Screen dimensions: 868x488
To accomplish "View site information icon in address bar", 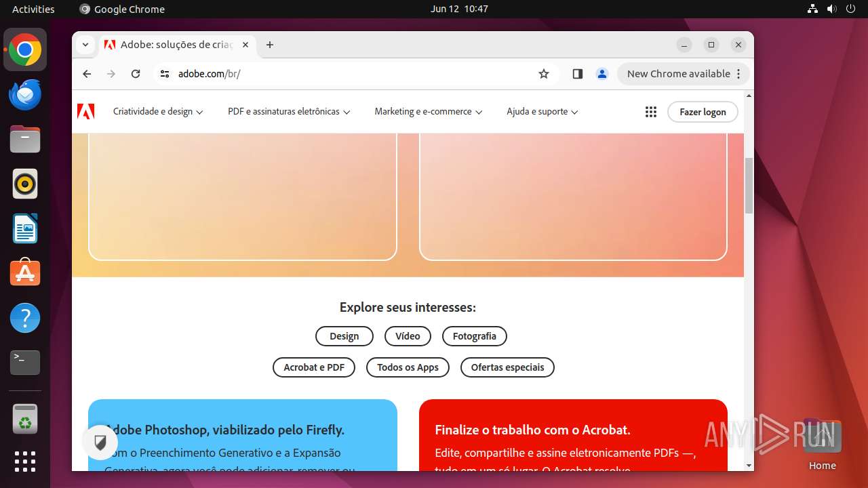I will point(164,74).
